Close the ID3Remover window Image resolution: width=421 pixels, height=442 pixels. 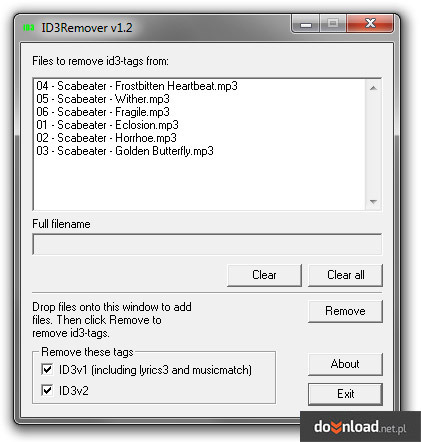[x=370, y=24]
